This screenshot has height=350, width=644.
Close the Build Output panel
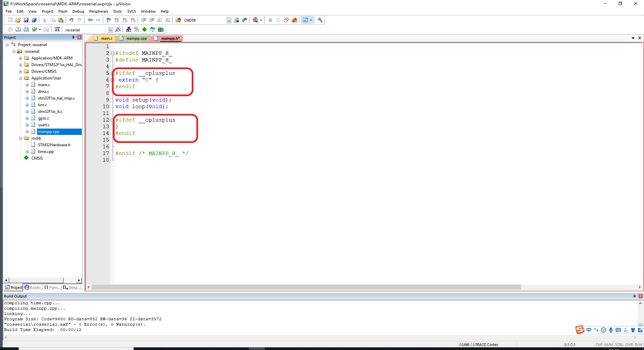(x=640, y=296)
